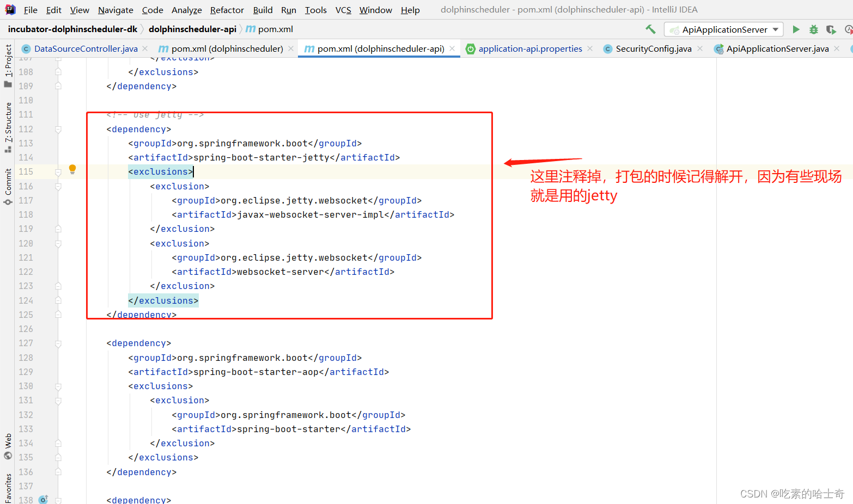Image resolution: width=853 pixels, height=504 pixels.
Task: Open the Help menu
Action: [x=410, y=10]
